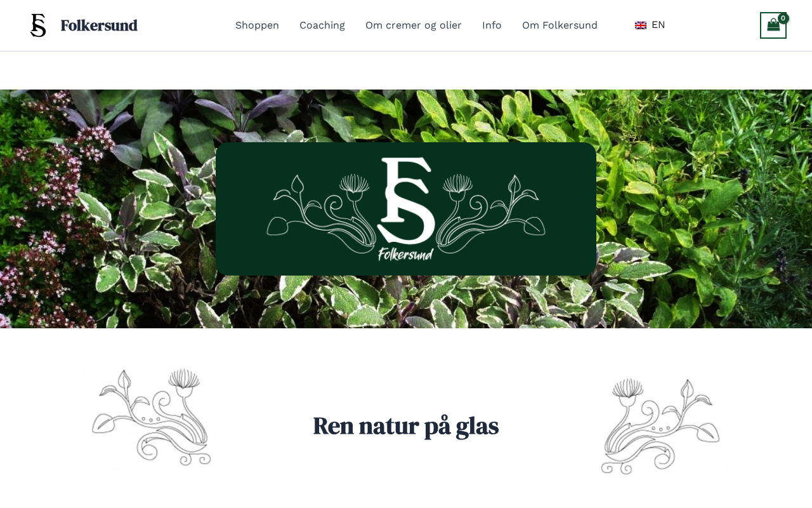Click the Folkersund site title link
The image size is (812, 508).
(x=99, y=25)
